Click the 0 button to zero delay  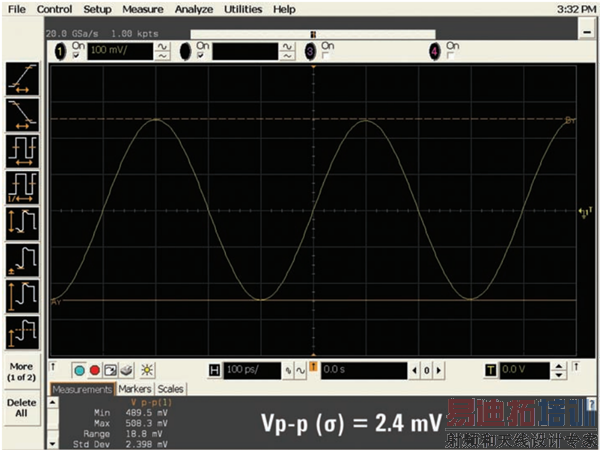coord(427,370)
